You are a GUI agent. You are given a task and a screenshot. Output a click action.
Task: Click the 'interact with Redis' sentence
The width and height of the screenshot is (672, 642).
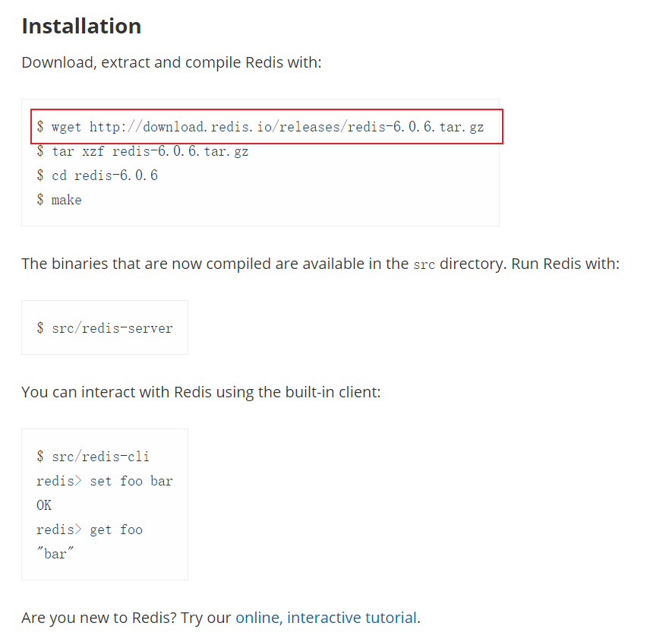point(200,393)
